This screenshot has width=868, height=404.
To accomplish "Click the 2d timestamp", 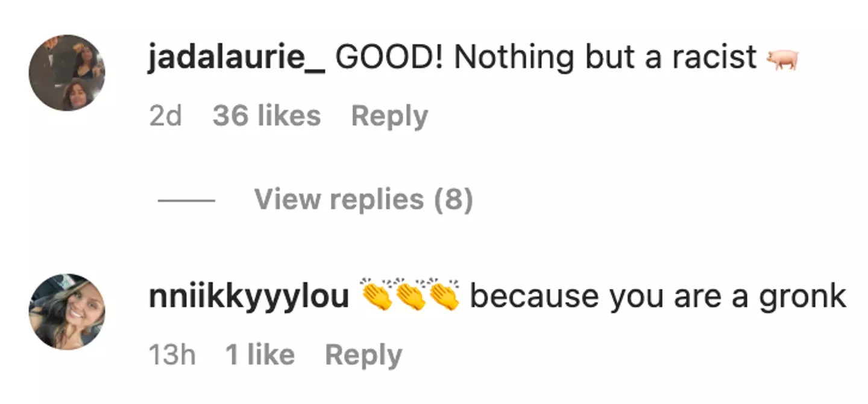I will point(165,116).
